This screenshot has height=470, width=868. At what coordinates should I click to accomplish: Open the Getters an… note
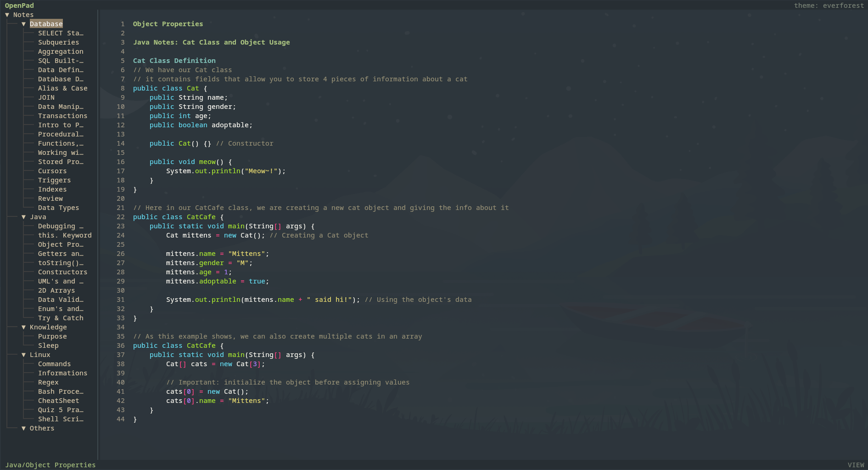pyautogui.click(x=61, y=254)
